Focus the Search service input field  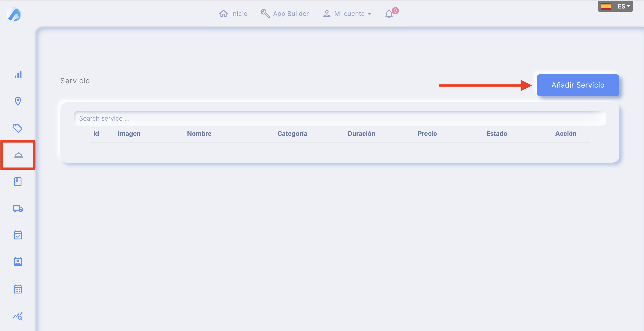(x=340, y=118)
